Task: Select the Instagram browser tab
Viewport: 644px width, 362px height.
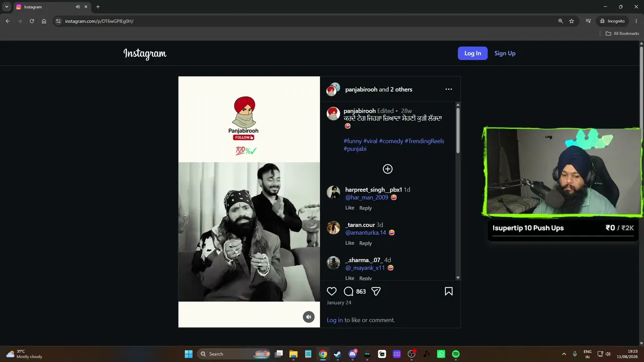Action: click(x=51, y=7)
